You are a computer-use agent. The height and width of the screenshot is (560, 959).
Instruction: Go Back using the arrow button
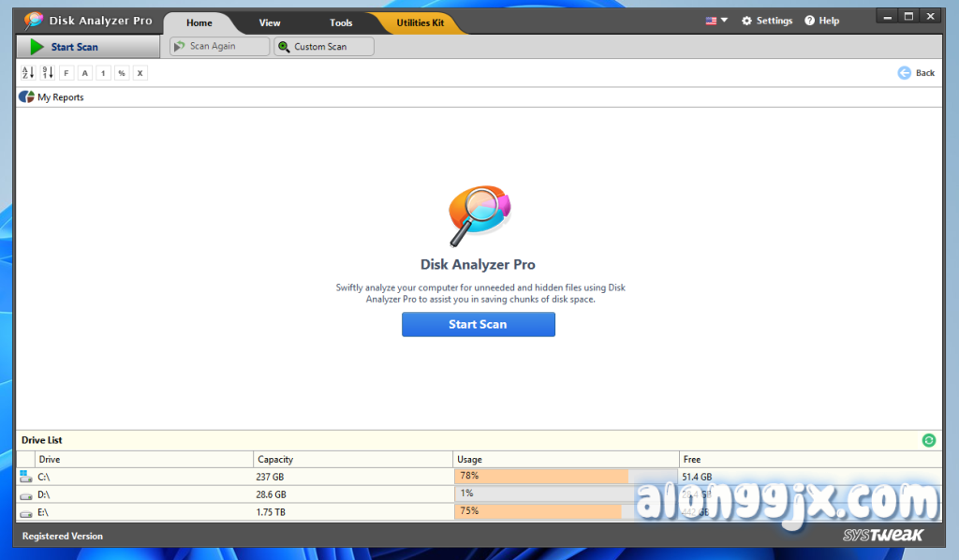point(916,73)
